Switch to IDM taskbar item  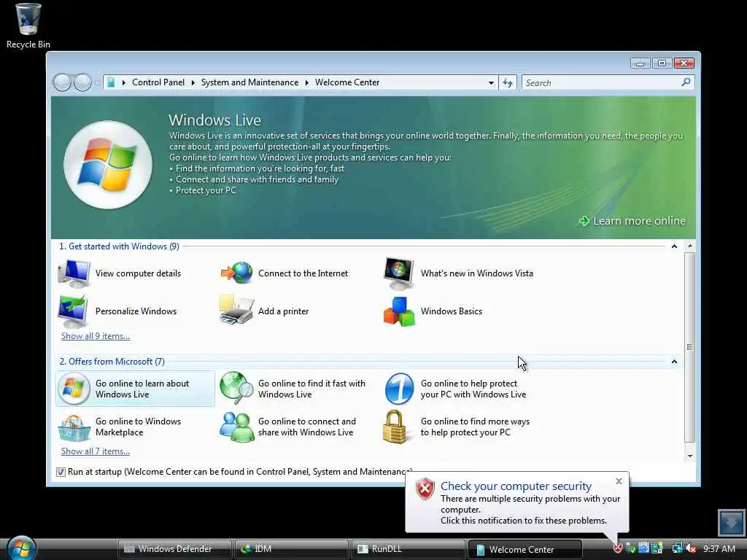[x=292, y=549]
